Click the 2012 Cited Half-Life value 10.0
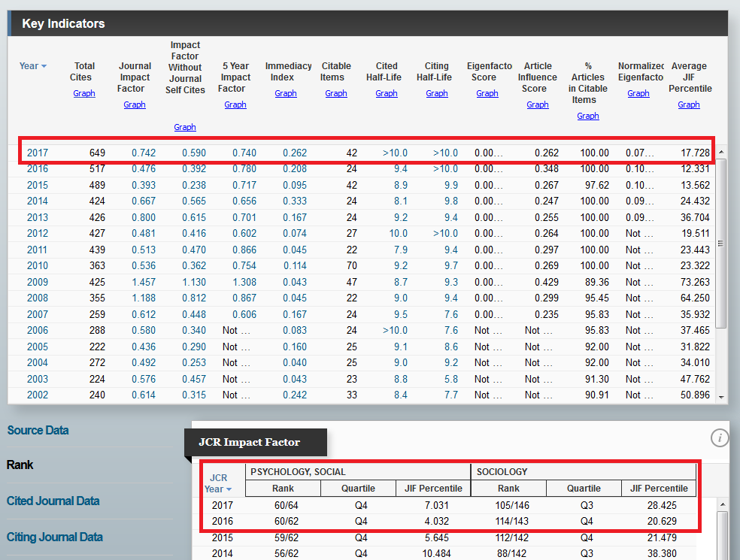Viewport: 740px width, 560px height. (x=399, y=234)
